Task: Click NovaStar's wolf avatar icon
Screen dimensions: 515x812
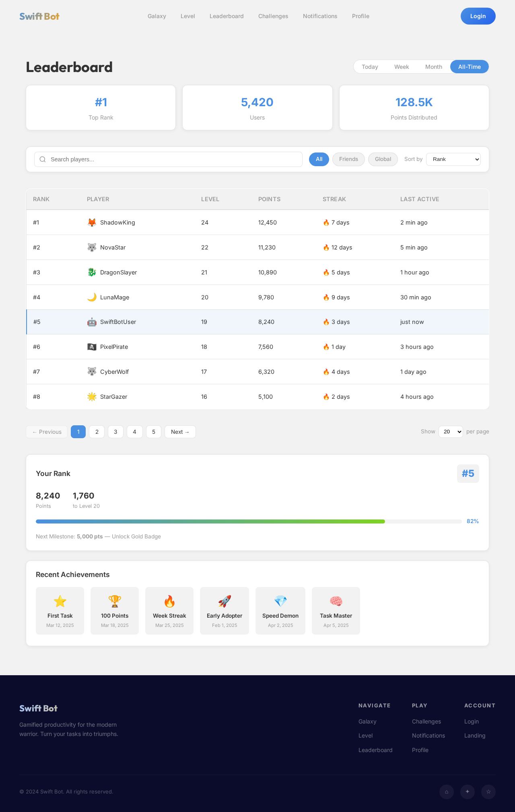Action: (92, 247)
